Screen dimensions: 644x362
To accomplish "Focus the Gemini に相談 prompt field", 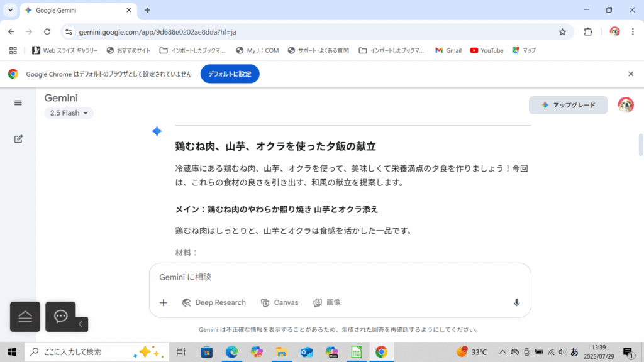I will tap(340, 277).
